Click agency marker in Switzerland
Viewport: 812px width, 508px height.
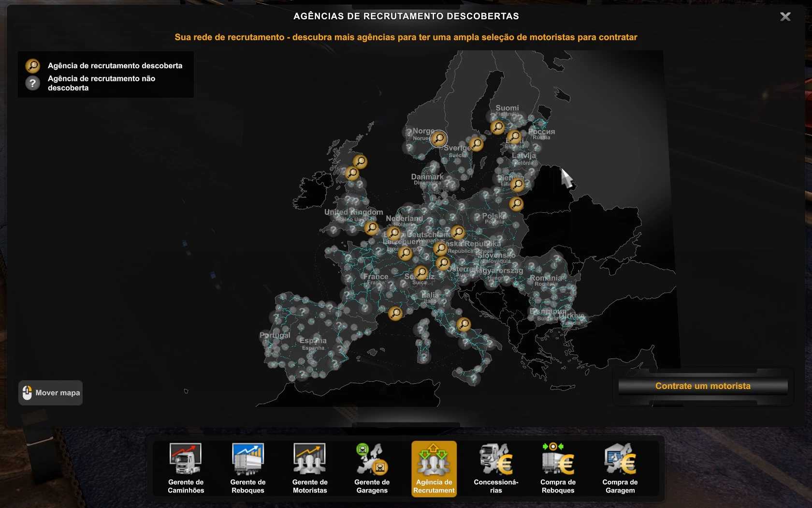pos(421,272)
